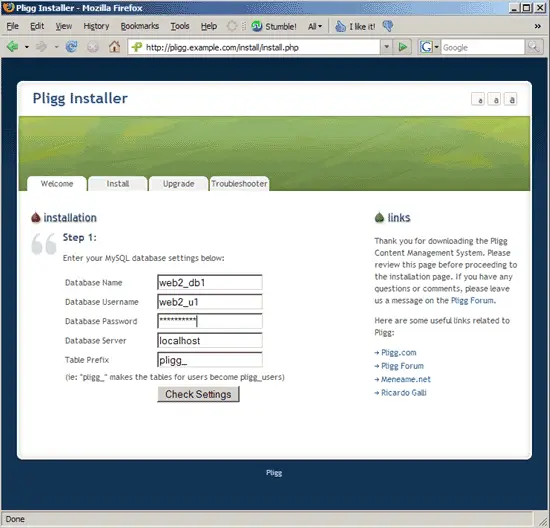Click the search magnifier icon
This screenshot has width=550, height=528.
[x=534, y=47]
